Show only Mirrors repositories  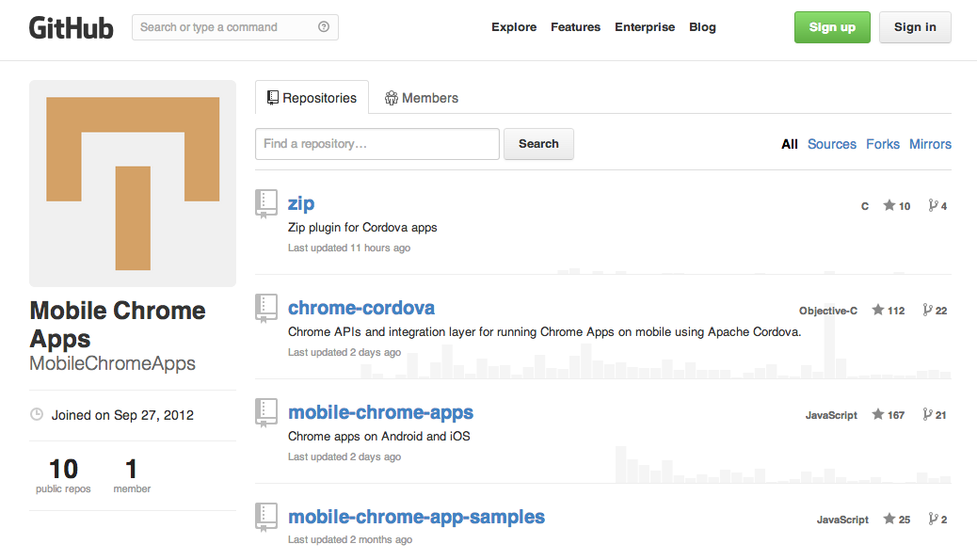pos(930,144)
